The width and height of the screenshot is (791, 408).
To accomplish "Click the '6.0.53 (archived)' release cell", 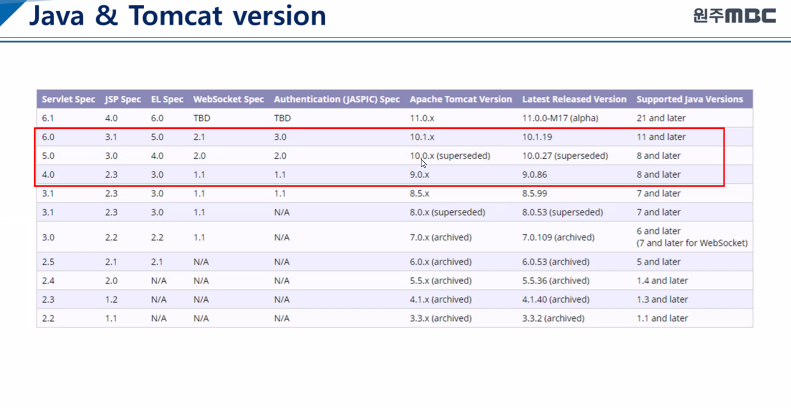I will [555, 262].
